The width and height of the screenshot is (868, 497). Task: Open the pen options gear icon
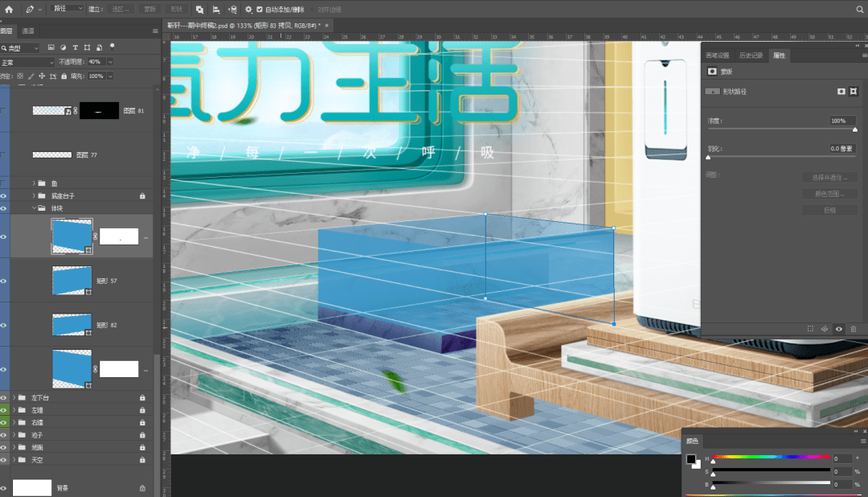[248, 10]
